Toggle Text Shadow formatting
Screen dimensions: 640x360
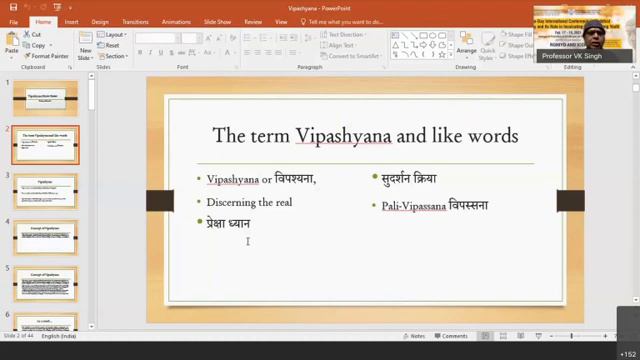click(x=171, y=53)
